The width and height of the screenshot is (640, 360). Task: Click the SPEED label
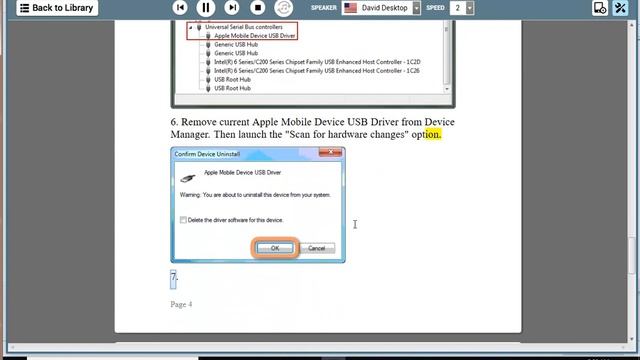click(435, 8)
